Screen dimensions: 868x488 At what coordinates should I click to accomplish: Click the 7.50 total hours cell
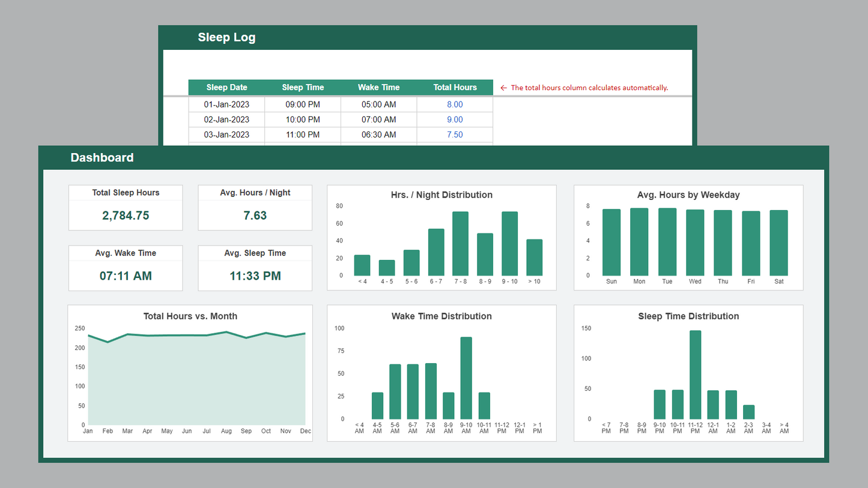[455, 134]
